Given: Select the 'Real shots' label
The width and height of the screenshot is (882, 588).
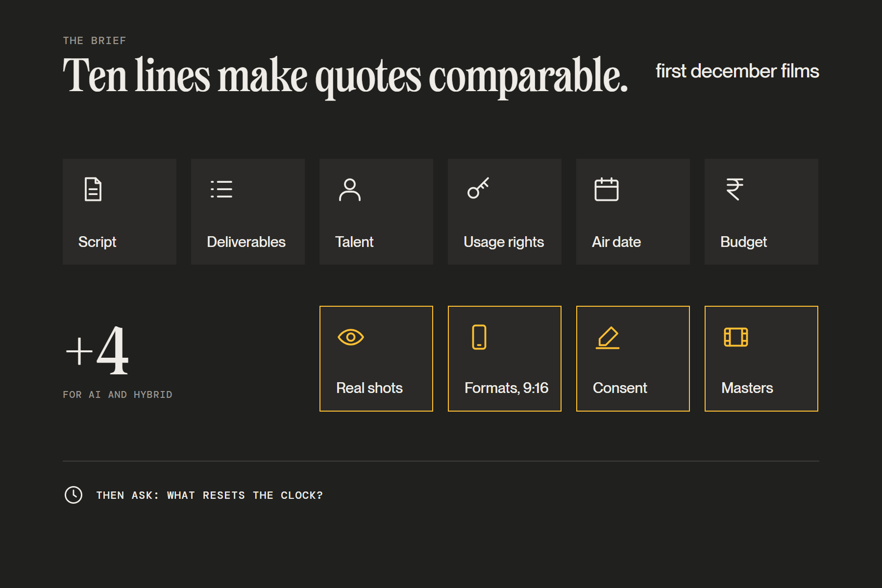Looking at the screenshot, I should tap(369, 388).
